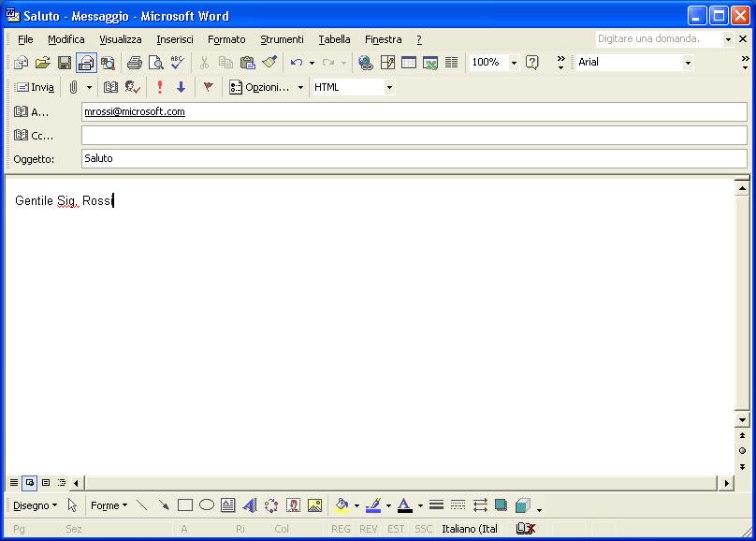
Task: Apply the font color A swatch
Action: tap(405, 505)
